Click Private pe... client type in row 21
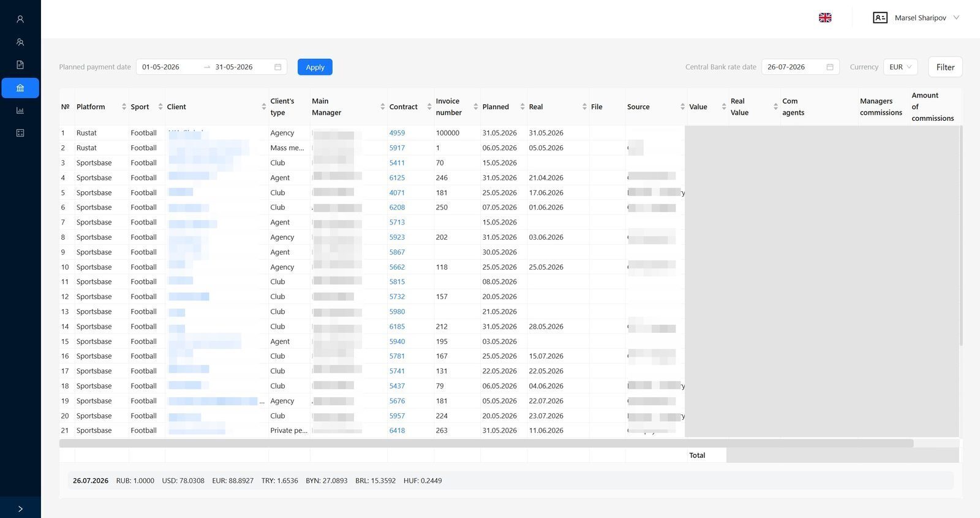The width and height of the screenshot is (980, 518). [x=289, y=430]
